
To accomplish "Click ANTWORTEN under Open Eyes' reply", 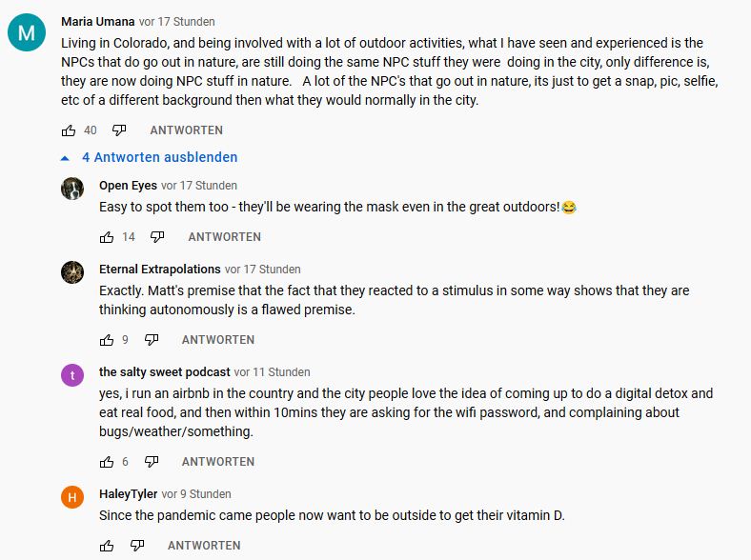I will pyautogui.click(x=224, y=237).
